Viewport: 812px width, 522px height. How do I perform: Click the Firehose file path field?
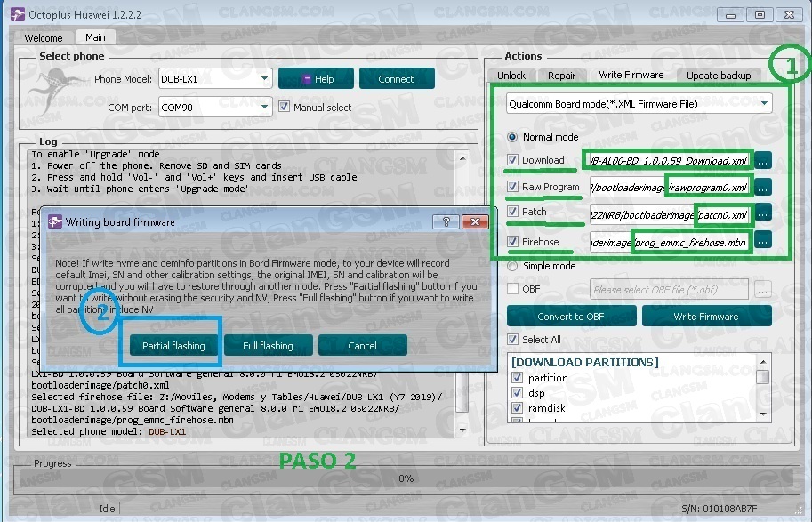click(670, 242)
